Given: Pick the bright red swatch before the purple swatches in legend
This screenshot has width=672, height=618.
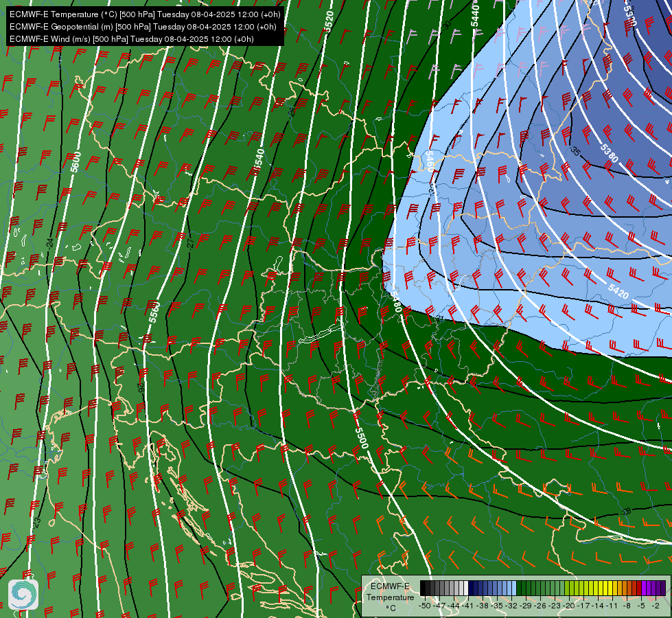Looking at the screenshot, I should tap(639, 588).
